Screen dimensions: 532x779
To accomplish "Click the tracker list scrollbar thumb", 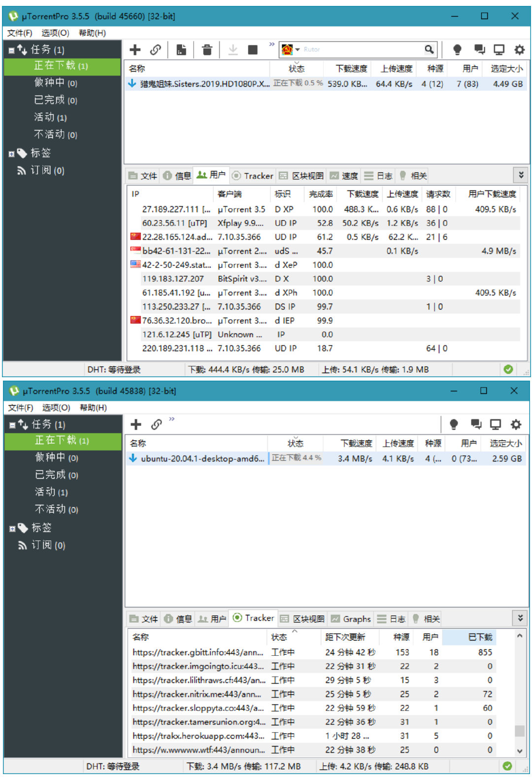I will point(519,730).
